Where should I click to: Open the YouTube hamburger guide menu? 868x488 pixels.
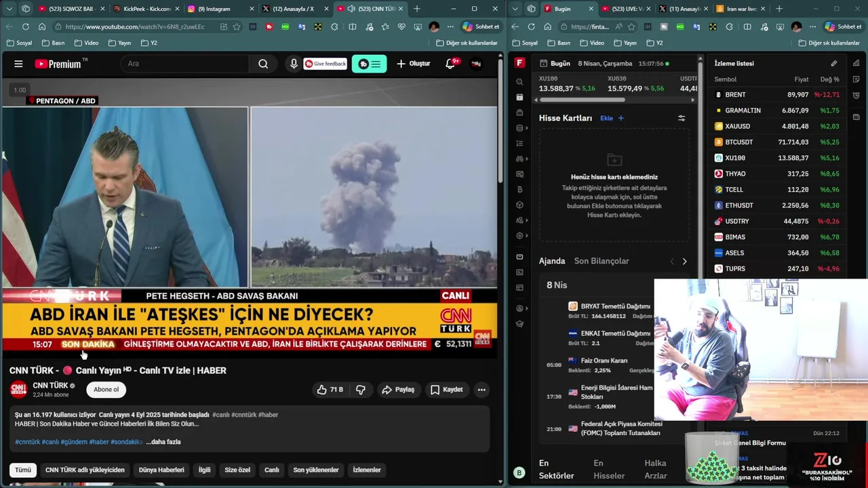pyautogui.click(x=18, y=64)
